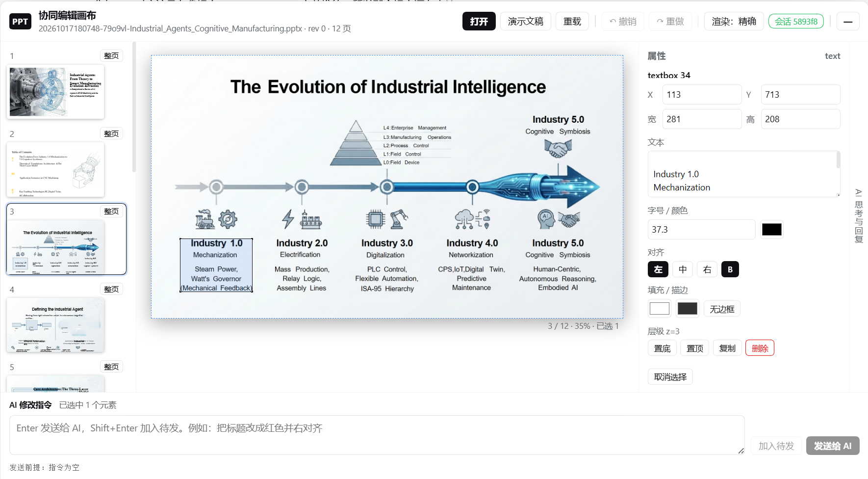
Task: Open 演示文稿 view
Action: (525, 22)
